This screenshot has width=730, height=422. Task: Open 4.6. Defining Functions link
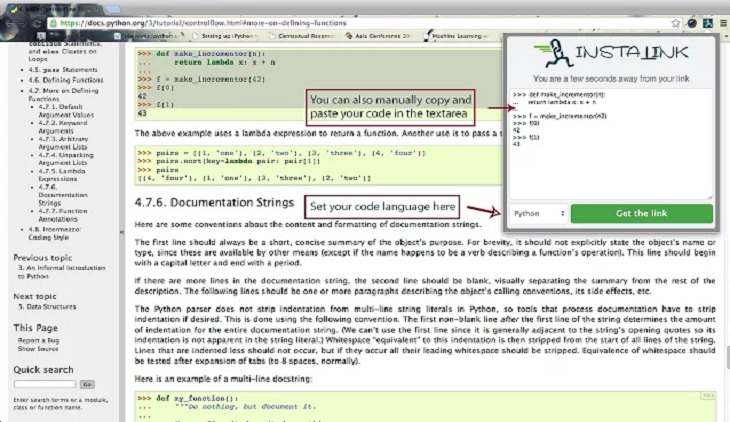(x=66, y=80)
